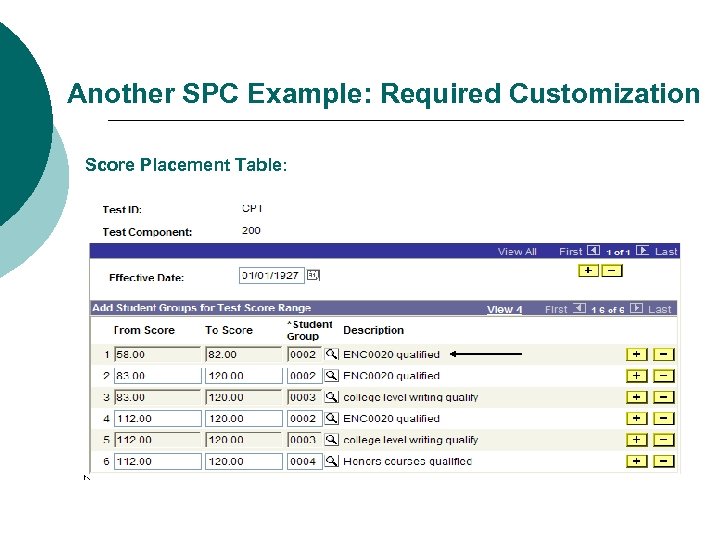Add a row after row 2 with plus button
The image size is (720, 540).
pos(636,376)
